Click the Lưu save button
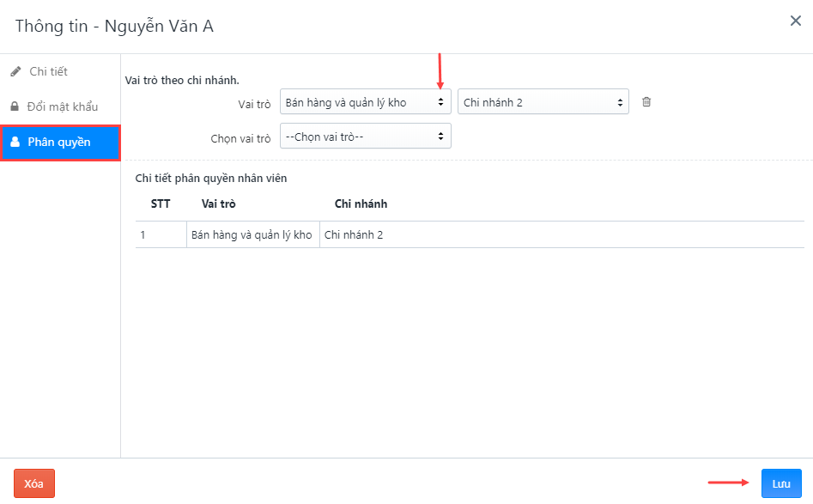This screenshot has height=504, width=813. click(x=781, y=483)
